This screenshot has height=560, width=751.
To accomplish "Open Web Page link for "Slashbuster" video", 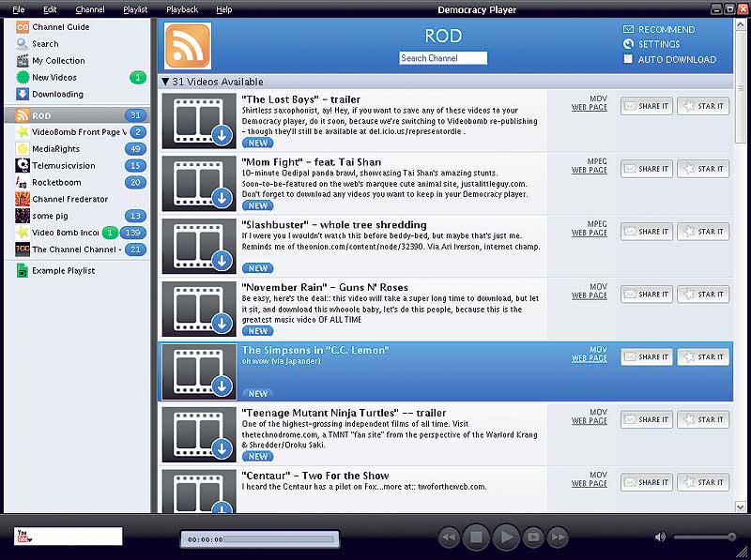I will coord(590,233).
